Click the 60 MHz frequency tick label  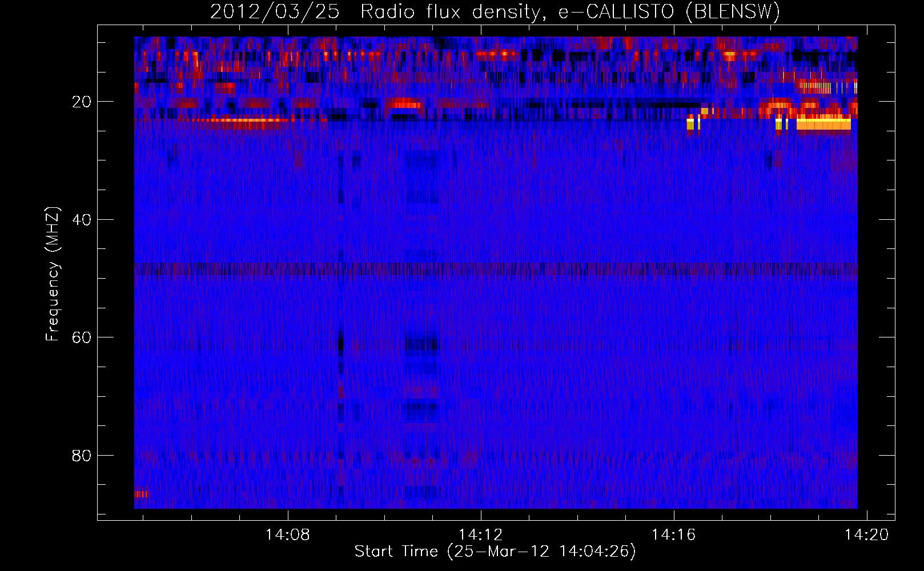coord(82,337)
